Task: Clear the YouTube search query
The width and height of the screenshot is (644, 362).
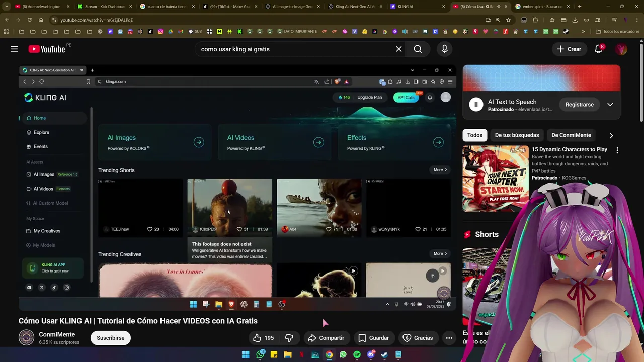Action: [398, 49]
